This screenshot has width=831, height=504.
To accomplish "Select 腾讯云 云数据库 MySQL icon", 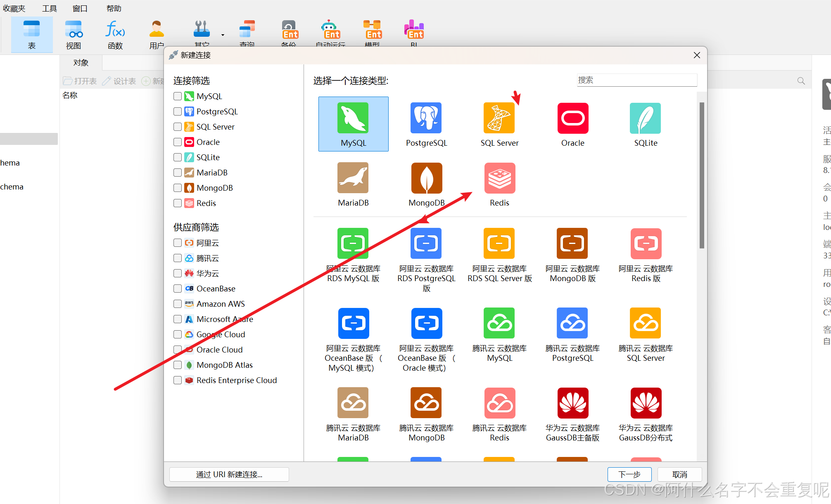I will (499, 323).
